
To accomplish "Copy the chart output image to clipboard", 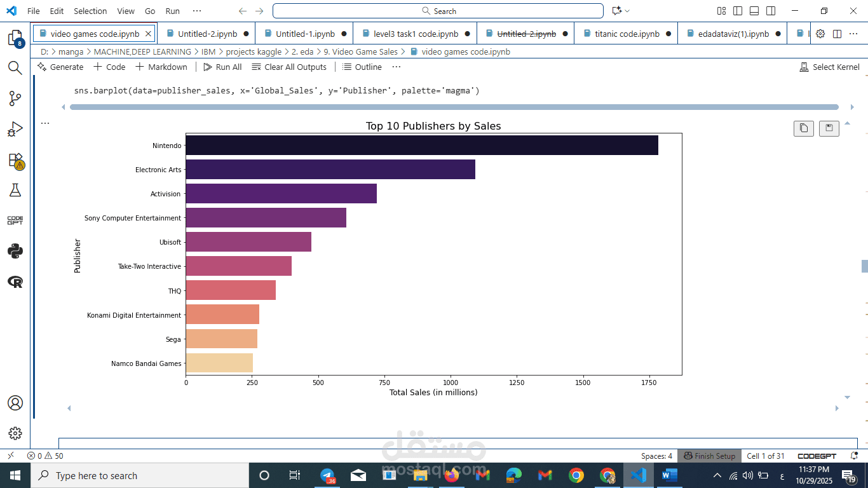I will (x=804, y=128).
